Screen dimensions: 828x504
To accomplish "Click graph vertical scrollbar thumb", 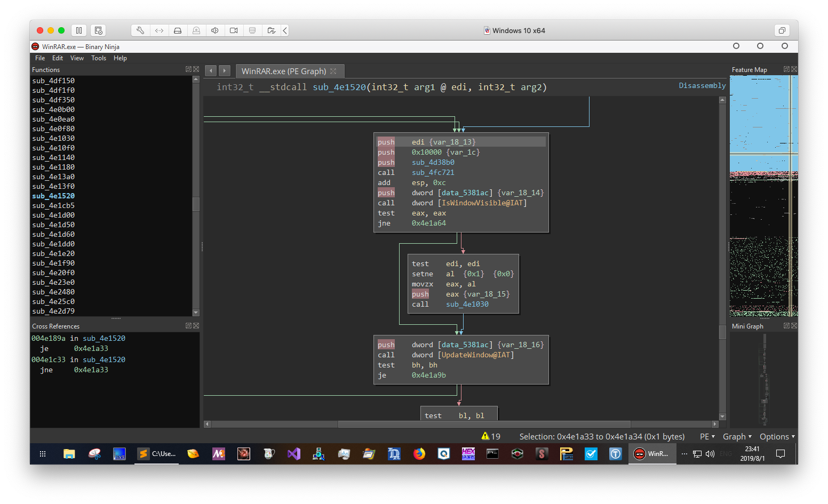I will (722, 332).
